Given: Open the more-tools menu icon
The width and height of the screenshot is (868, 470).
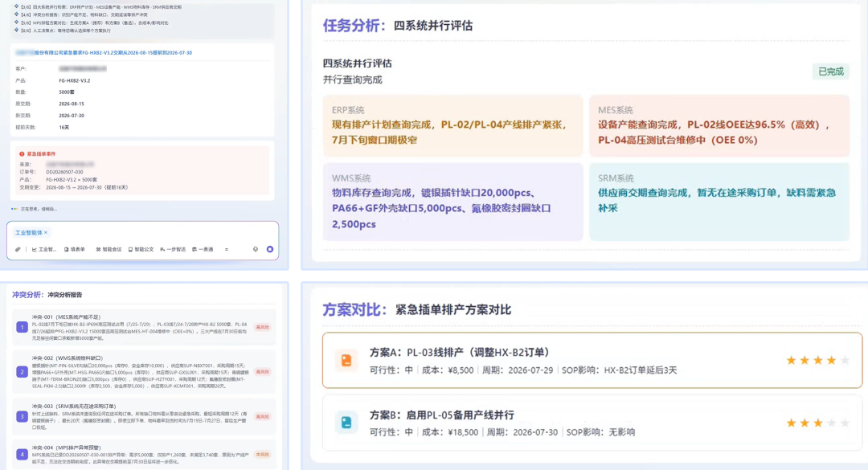Looking at the screenshot, I should point(227,249).
